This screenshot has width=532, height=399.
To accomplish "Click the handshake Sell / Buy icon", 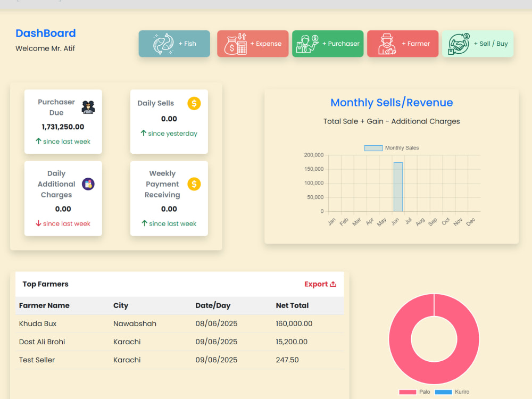I will click(459, 44).
